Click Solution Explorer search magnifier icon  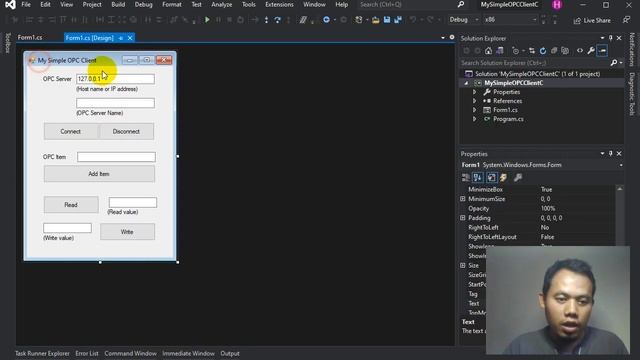tap(613, 63)
